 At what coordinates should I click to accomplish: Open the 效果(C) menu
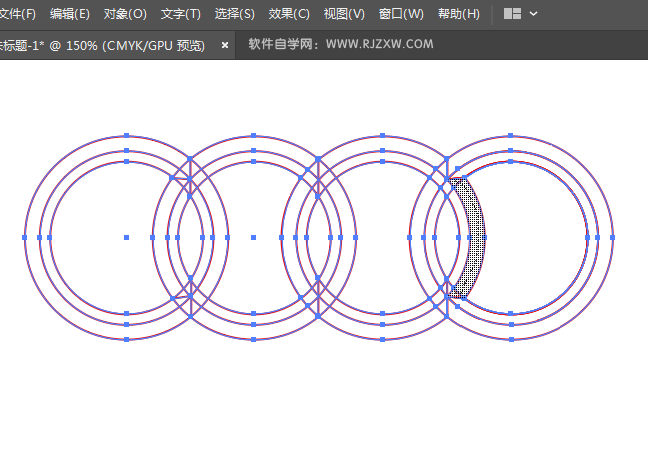(x=289, y=14)
